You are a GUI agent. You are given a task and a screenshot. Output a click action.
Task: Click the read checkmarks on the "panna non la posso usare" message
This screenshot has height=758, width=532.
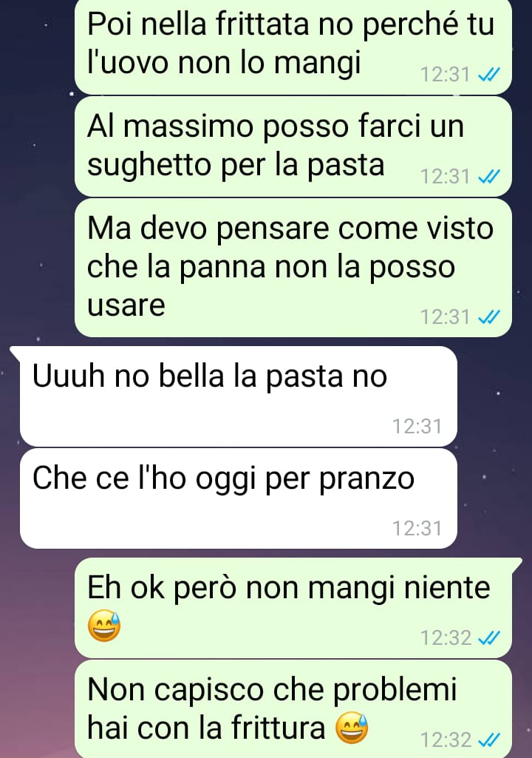[x=488, y=317]
